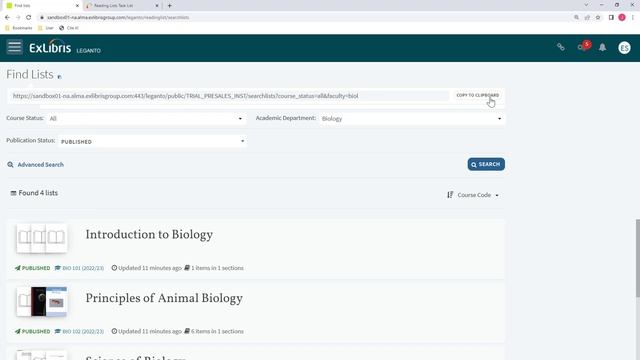Open the Course Status dropdown
This screenshot has height=360, width=640.
coord(147,118)
